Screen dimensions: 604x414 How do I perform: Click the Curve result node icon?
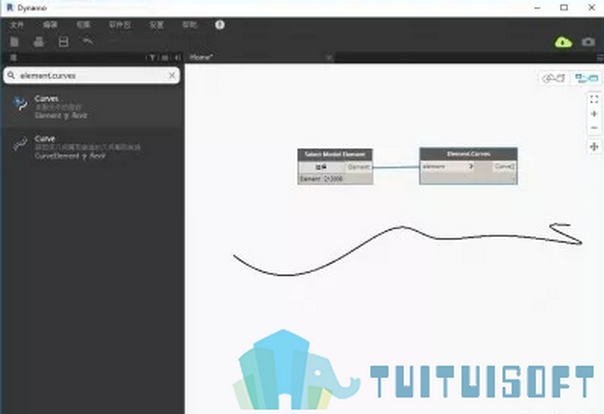click(x=20, y=144)
